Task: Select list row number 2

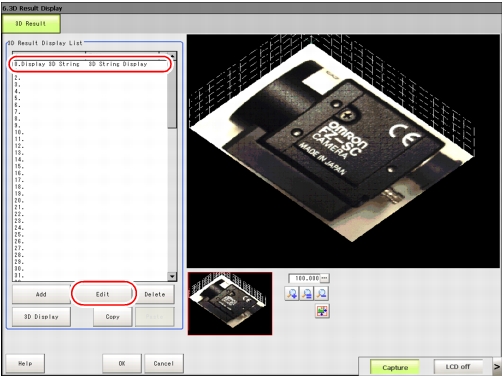Action: point(90,78)
